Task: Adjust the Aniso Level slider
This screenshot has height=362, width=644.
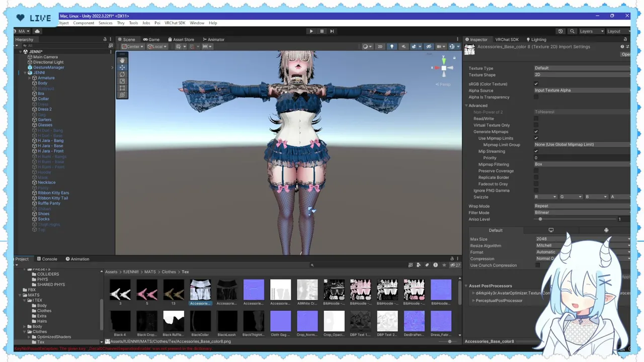Action: click(540, 219)
